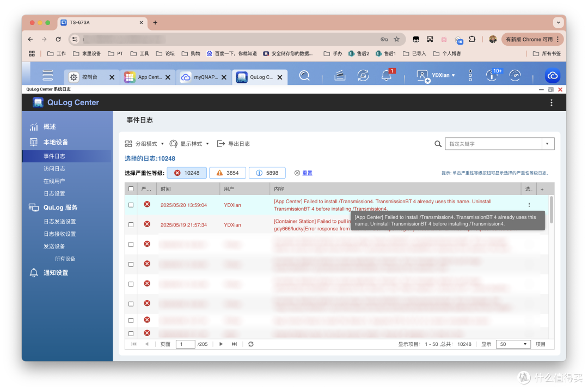Go back in Chrome
The height and width of the screenshot is (390, 588).
point(30,39)
